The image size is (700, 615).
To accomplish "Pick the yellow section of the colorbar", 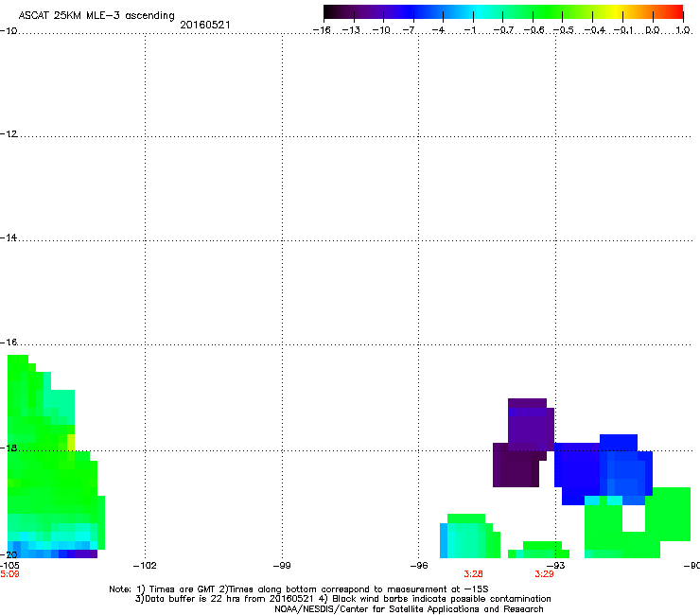I will 619,12.
